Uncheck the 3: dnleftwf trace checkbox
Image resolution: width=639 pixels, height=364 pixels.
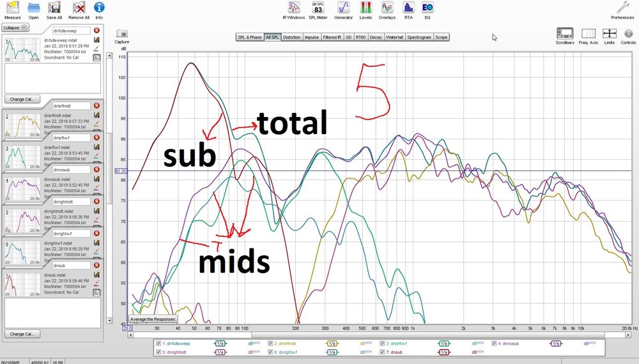(x=382, y=344)
